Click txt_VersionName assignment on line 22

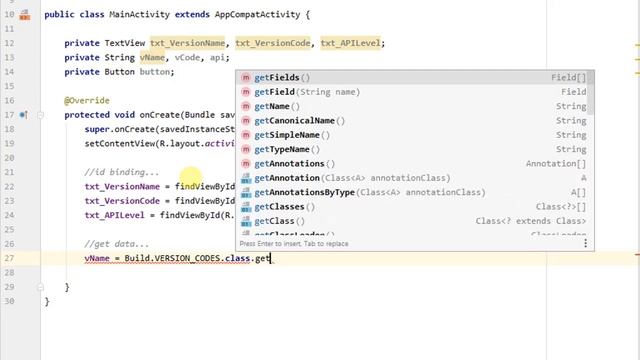122,187
